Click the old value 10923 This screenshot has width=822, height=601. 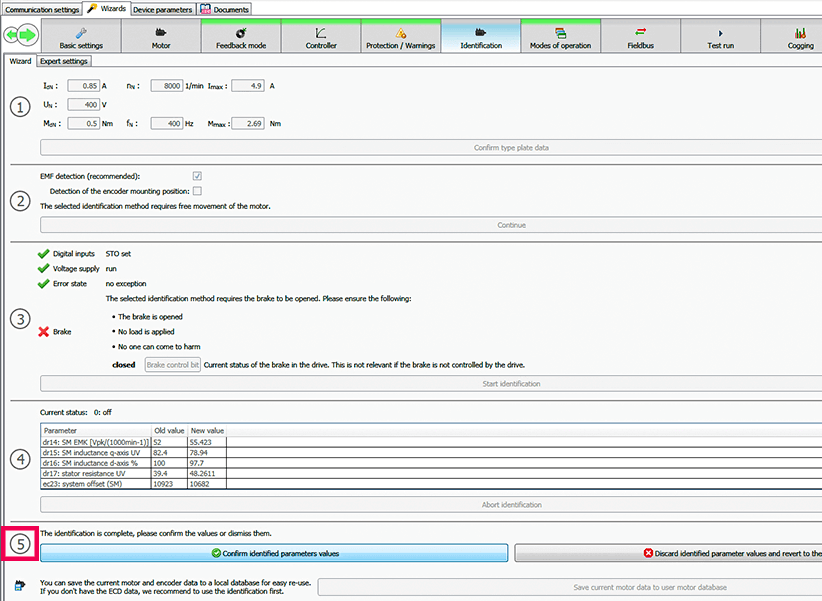tap(163, 484)
